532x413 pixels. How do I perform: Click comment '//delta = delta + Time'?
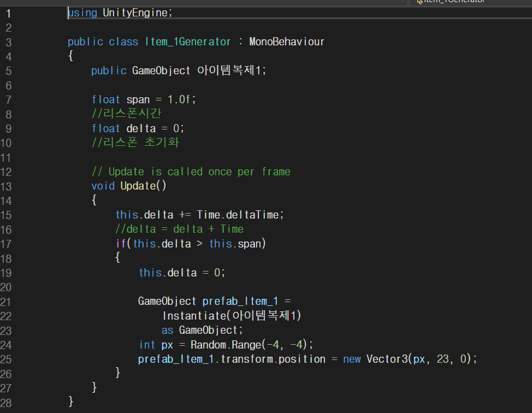(x=180, y=229)
